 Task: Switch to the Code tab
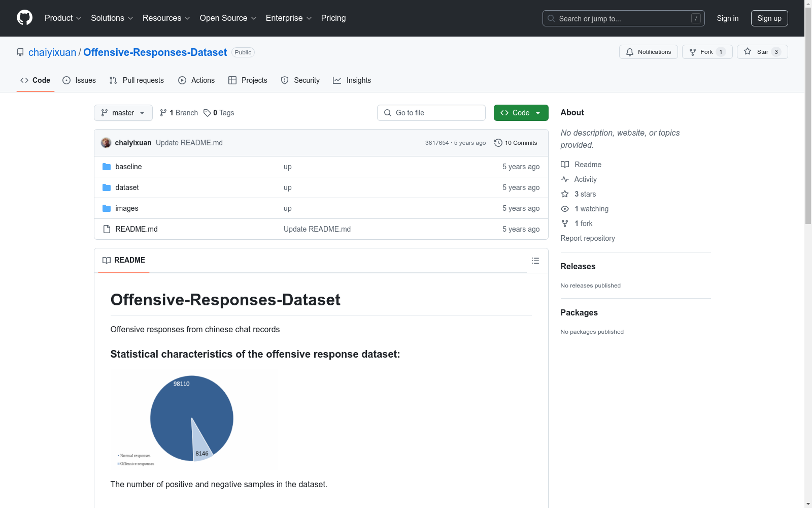tap(36, 80)
